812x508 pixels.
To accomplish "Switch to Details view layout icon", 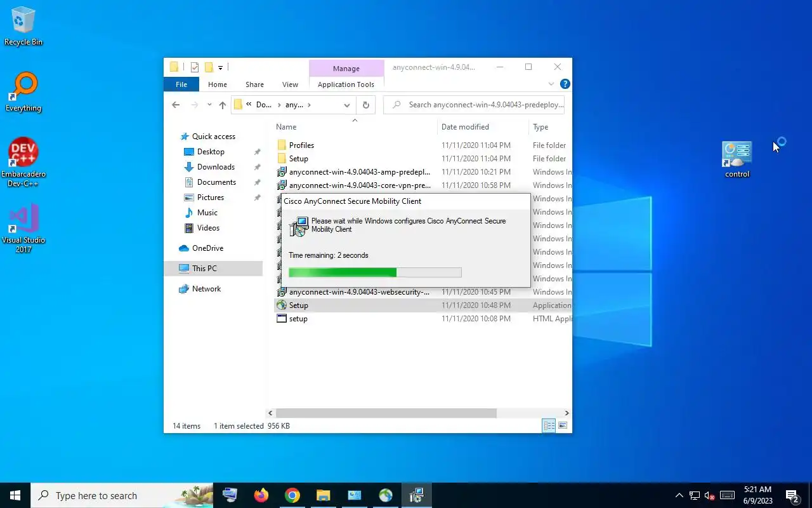I will tap(549, 426).
